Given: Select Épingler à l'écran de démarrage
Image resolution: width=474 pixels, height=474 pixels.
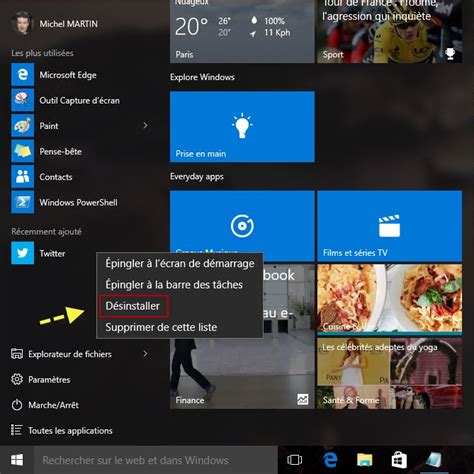Looking at the screenshot, I should click(x=180, y=263).
